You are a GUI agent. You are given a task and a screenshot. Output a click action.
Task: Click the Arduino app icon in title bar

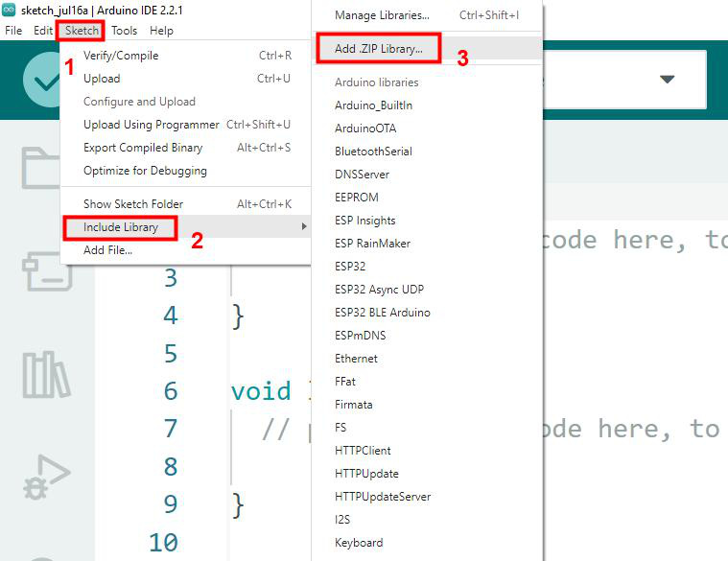(x=9, y=10)
